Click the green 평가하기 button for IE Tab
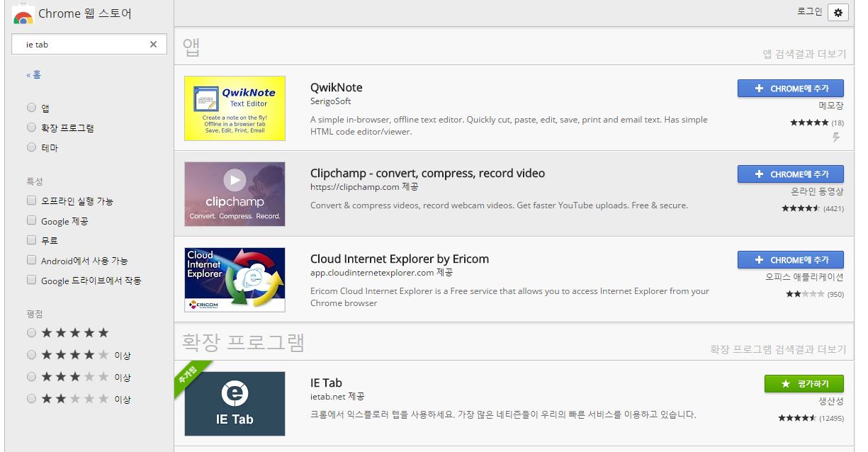868x452 pixels. [x=804, y=384]
